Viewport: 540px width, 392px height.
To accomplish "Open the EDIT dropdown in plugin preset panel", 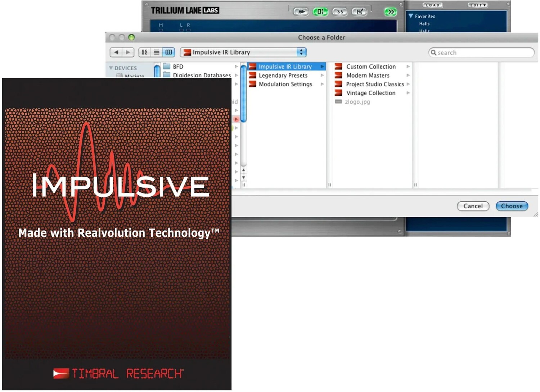I will [477, 5].
